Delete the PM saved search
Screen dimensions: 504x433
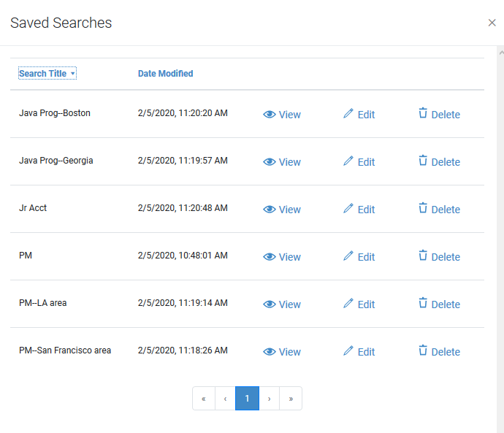tap(438, 257)
